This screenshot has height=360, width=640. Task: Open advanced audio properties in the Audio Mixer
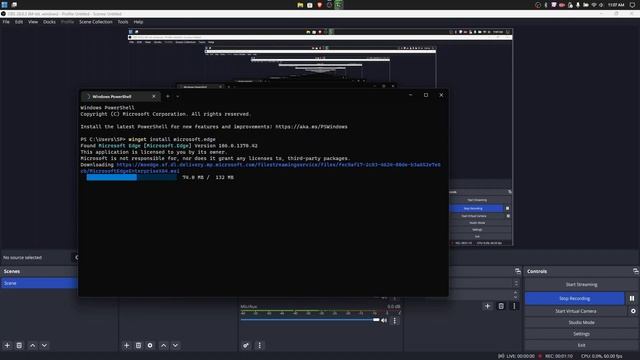pos(246,345)
